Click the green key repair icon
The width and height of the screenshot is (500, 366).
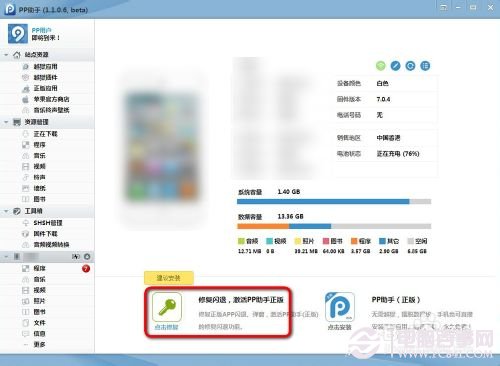(x=167, y=306)
